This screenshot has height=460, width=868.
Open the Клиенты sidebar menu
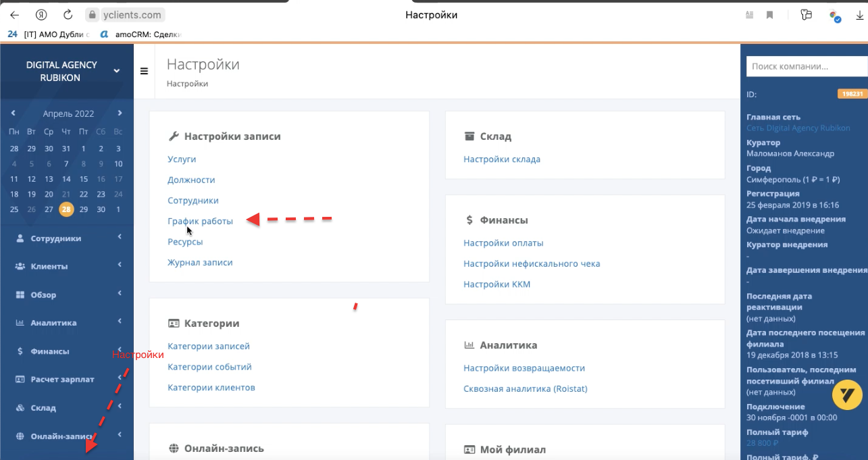[67, 266]
